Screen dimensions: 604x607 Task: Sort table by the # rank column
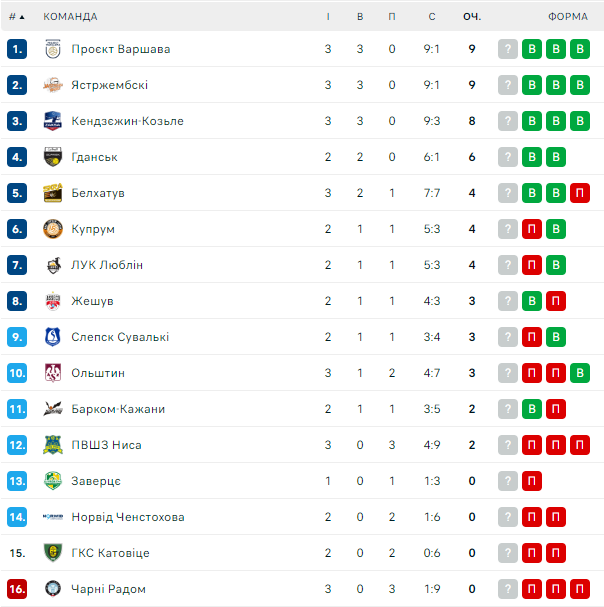tap(16, 16)
